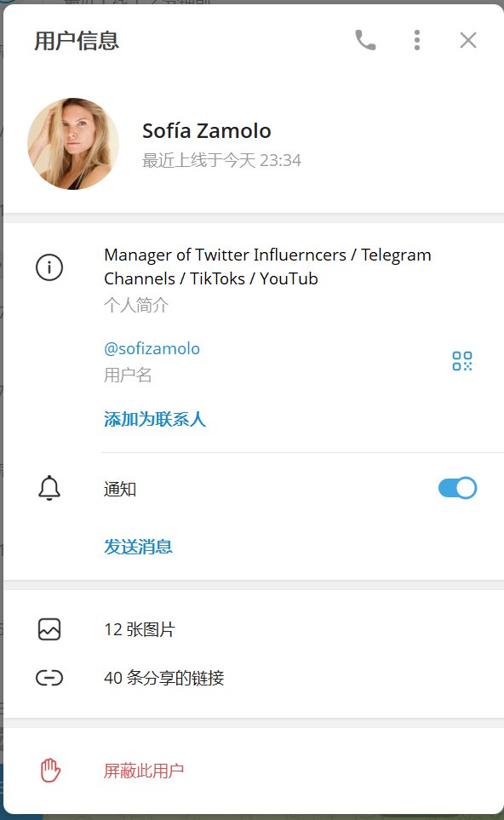The height and width of the screenshot is (820, 504).
Task: Click the shared links chain icon
Action: (x=49, y=678)
